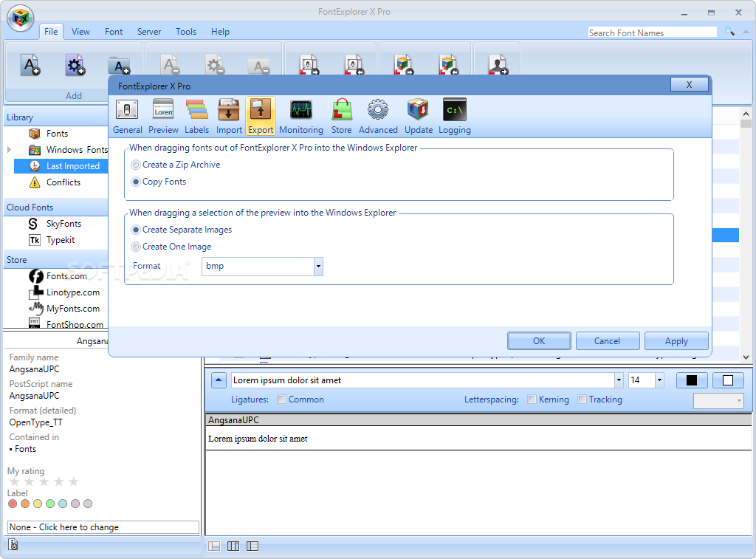The image size is (756, 559).
Task: Open the Monitoring preferences tab
Action: [301, 116]
